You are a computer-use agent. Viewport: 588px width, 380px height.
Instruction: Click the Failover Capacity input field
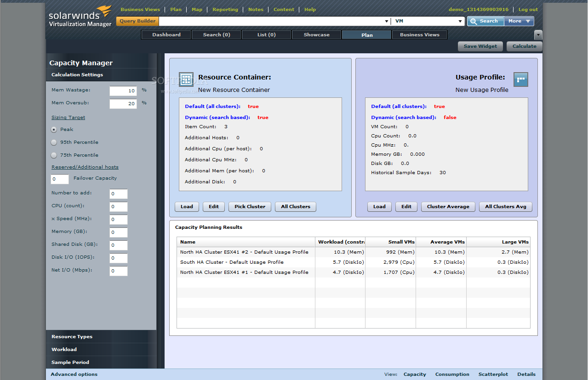(x=60, y=179)
